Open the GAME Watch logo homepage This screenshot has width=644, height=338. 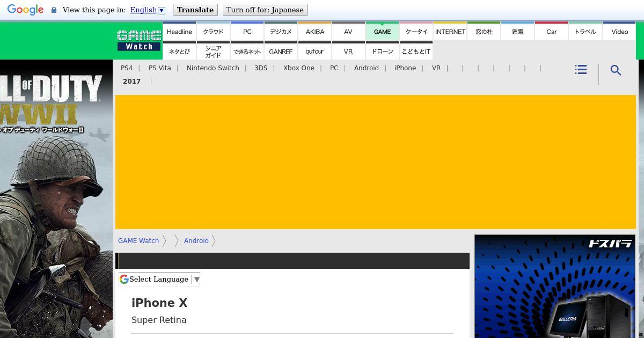pyautogui.click(x=140, y=40)
